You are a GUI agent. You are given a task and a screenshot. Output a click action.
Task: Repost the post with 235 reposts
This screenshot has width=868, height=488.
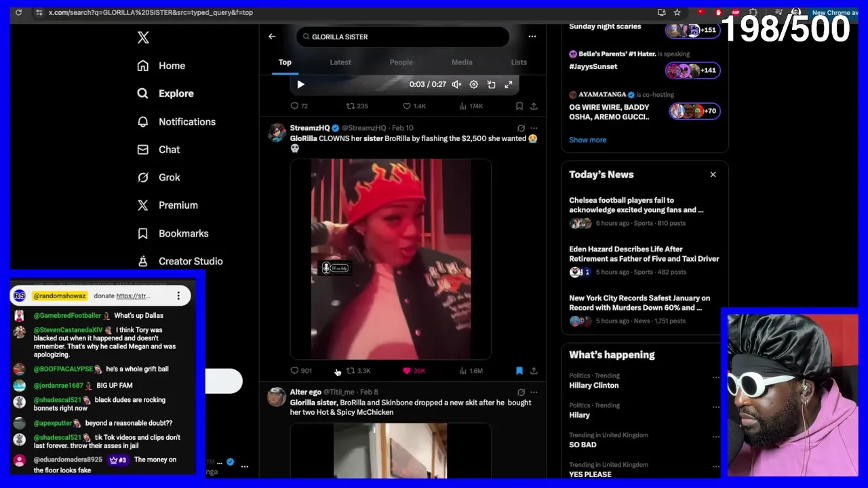[357, 106]
